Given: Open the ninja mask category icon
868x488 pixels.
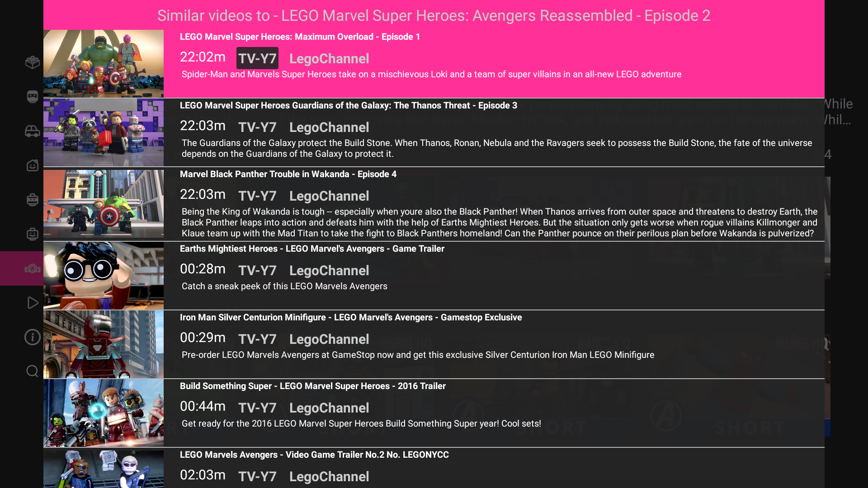Looking at the screenshot, I should (32, 97).
